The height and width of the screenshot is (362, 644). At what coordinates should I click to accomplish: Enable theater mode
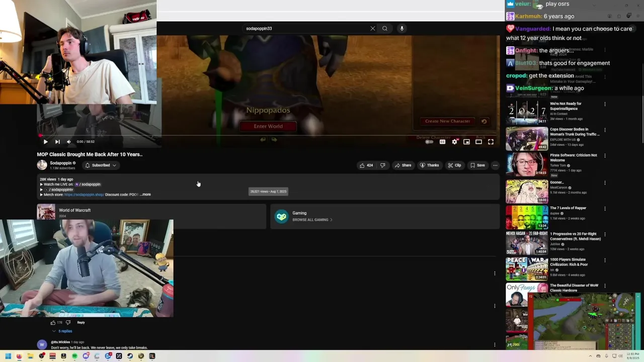coord(478,142)
